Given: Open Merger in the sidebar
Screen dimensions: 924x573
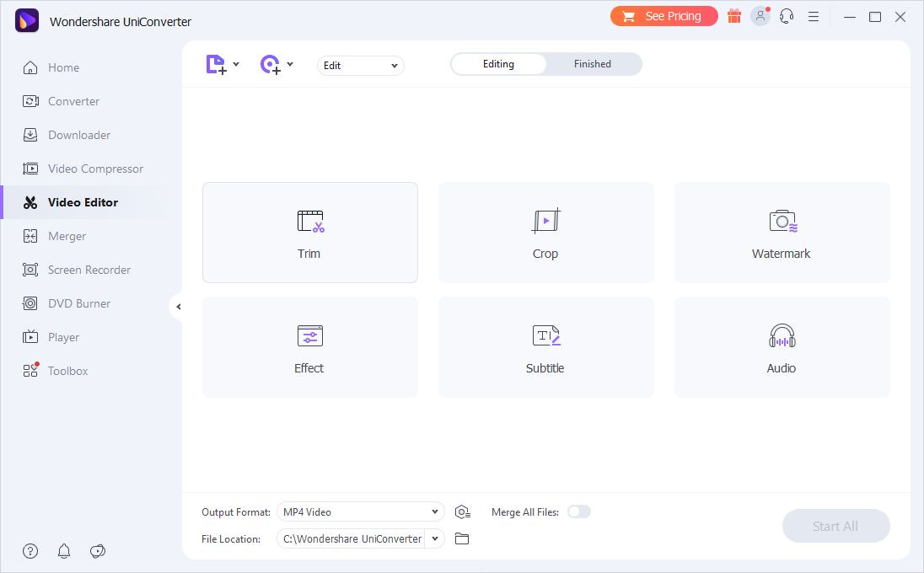Looking at the screenshot, I should tap(91, 236).
